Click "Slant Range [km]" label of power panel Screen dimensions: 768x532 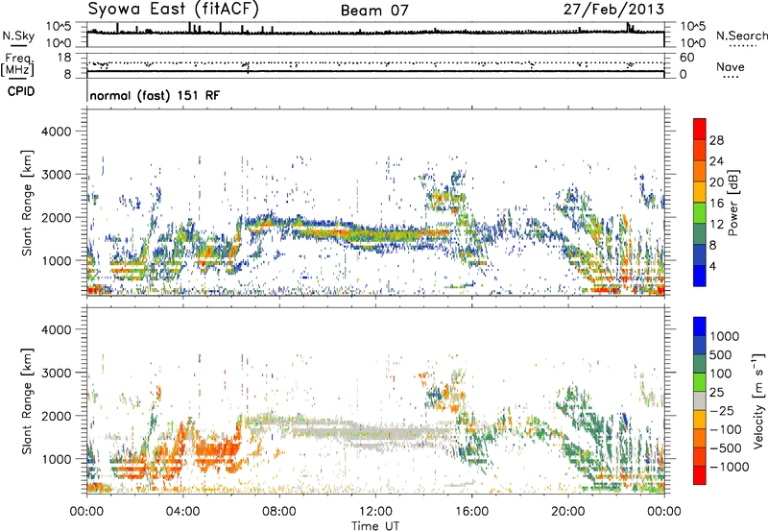[x=27, y=203]
